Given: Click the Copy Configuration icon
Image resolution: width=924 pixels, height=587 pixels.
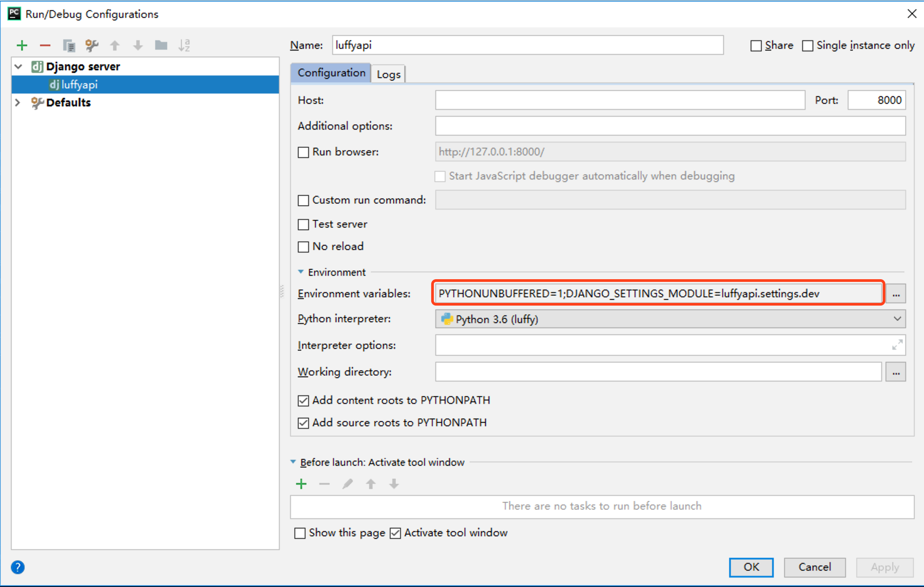Looking at the screenshot, I should (69, 45).
